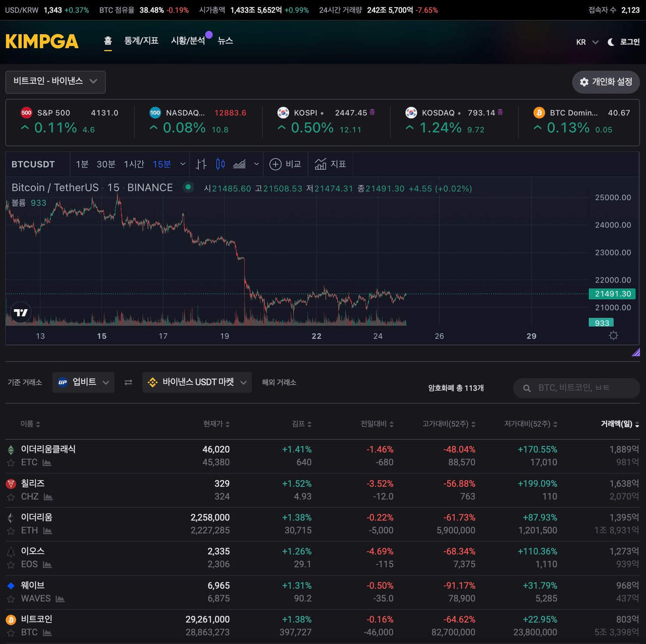Screen dimensions: 646x644
Task: Select the candlestick chart style icon
Action: tap(221, 164)
